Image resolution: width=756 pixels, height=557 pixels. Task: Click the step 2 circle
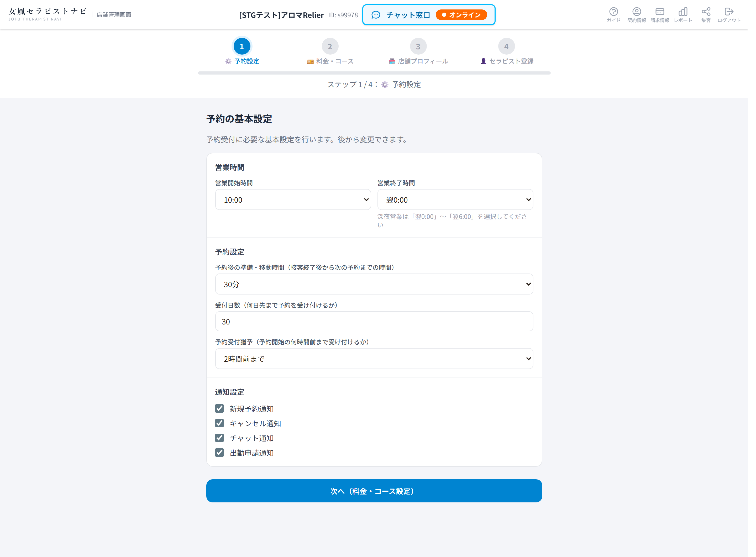point(330,46)
